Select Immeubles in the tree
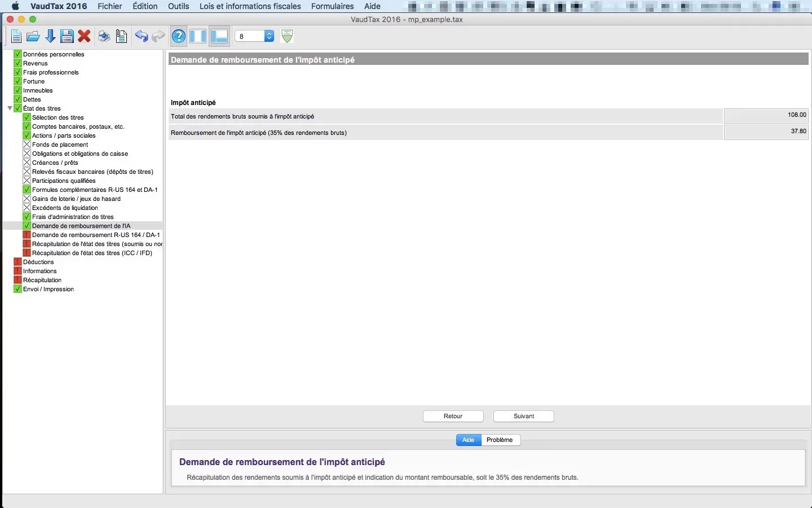 38,90
